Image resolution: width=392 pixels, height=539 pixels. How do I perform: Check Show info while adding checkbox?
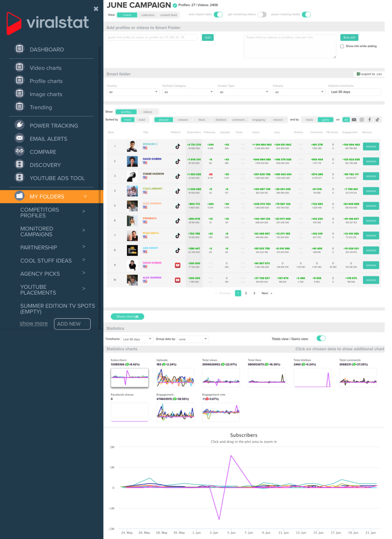[x=342, y=46]
